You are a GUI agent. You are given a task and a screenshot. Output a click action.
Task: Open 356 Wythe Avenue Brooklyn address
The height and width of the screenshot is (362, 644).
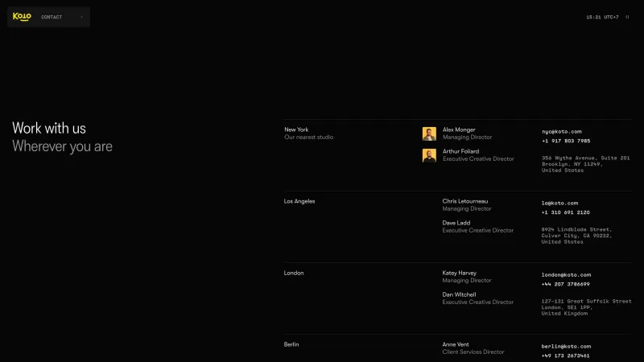click(585, 164)
